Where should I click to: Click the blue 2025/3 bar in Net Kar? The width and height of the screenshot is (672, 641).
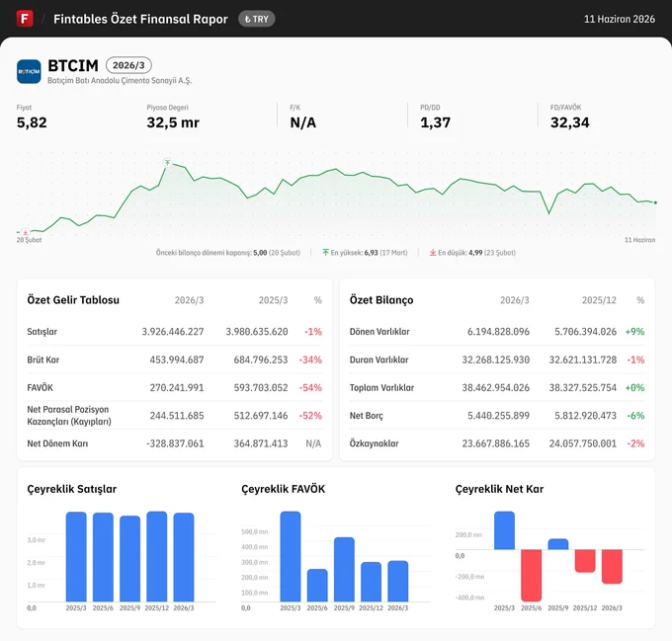pyautogui.click(x=504, y=530)
